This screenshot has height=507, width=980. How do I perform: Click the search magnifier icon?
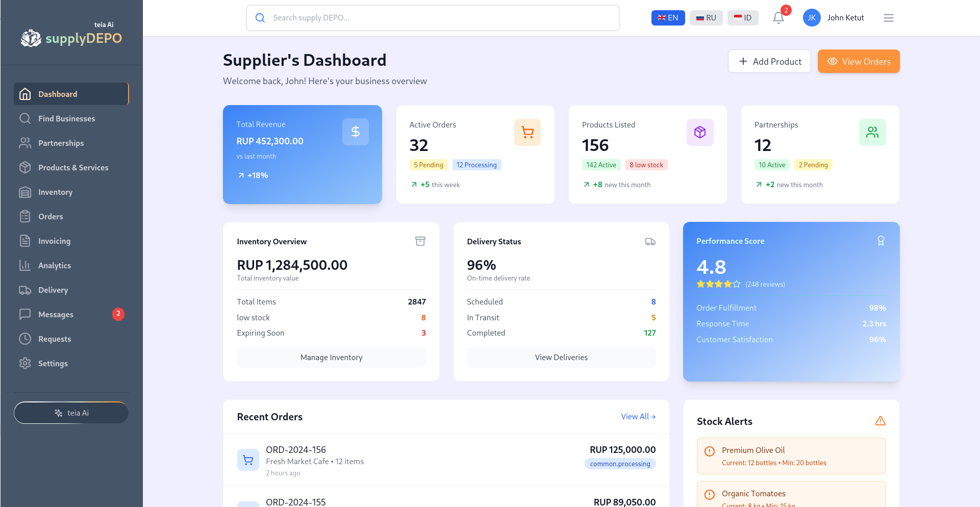tap(260, 18)
